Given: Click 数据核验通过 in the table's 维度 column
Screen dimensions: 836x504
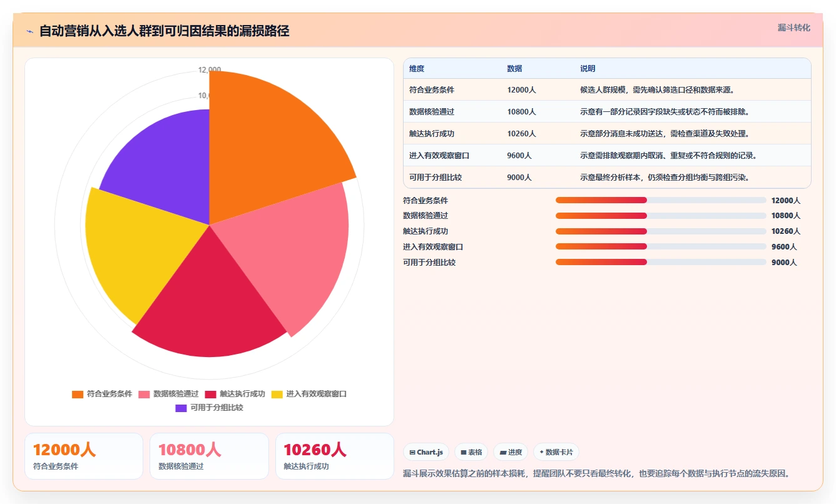Looking at the screenshot, I should [x=432, y=112].
